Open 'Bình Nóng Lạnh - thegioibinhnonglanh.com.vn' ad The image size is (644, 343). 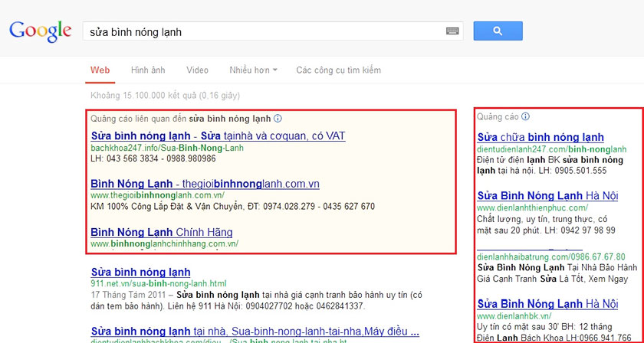coord(205,184)
